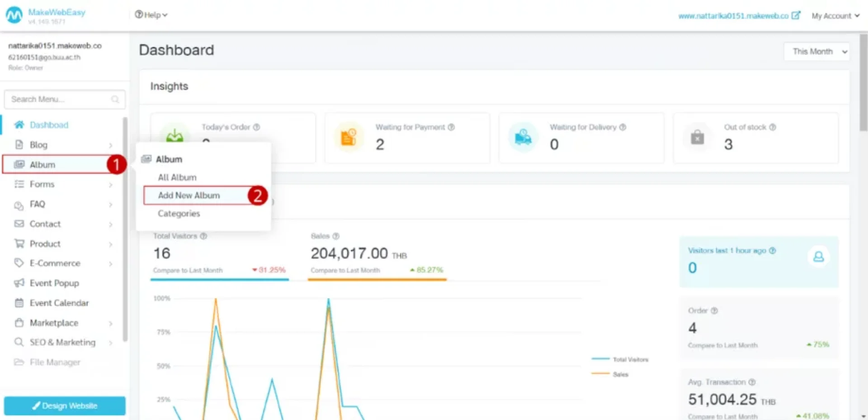Expand the Product submenu arrow
This screenshot has width=868, height=420.
click(x=110, y=244)
